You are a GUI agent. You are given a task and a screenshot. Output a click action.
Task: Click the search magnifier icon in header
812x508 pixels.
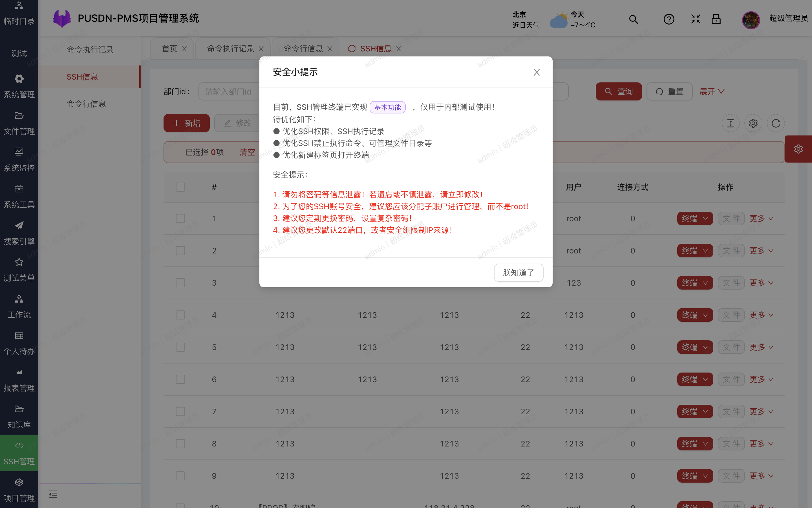[x=633, y=19]
